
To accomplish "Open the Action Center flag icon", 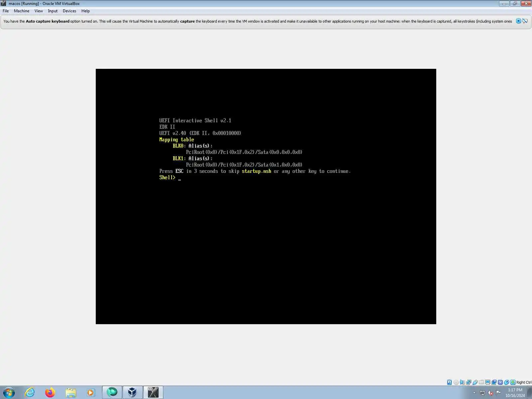I will click(x=498, y=393).
